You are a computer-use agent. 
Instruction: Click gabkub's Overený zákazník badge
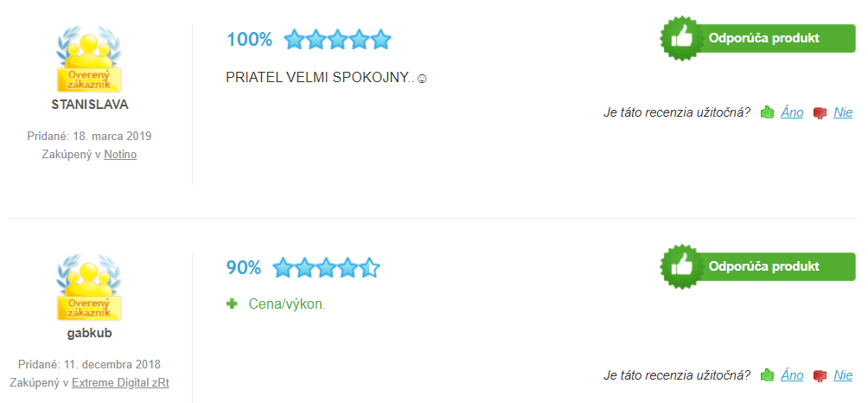(x=89, y=287)
